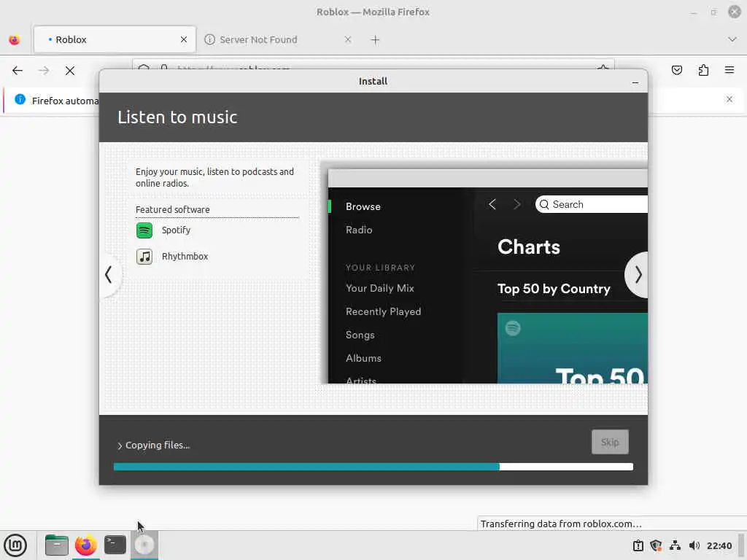Screen dimensions: 747x560
Task: Open the update manager shield icon
Action: click(x=656, y=545)
